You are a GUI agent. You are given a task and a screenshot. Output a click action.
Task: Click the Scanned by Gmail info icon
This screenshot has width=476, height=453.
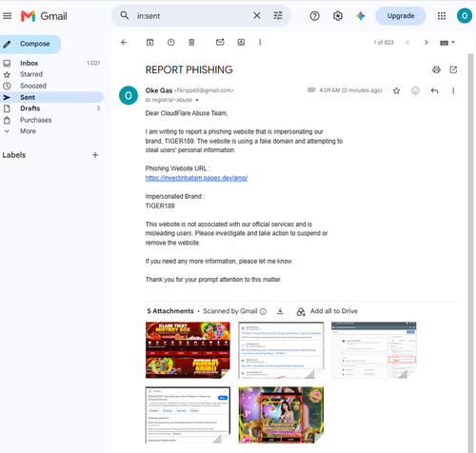pos(263,311)
